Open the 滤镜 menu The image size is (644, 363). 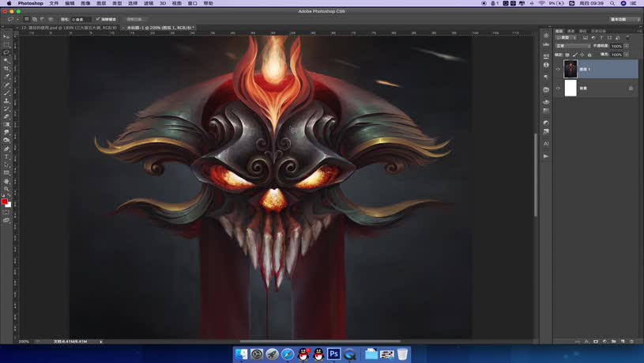[149, 3]
